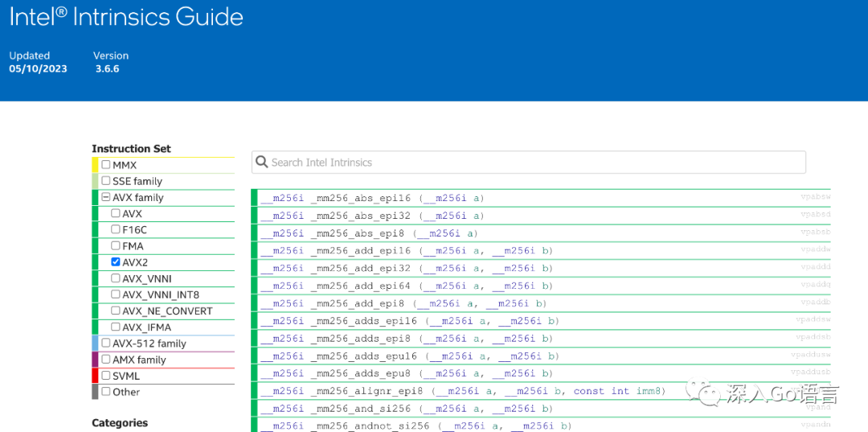
Task: Open the _mm256_andnot_si256 intrinsic entry
Action: 541,426
